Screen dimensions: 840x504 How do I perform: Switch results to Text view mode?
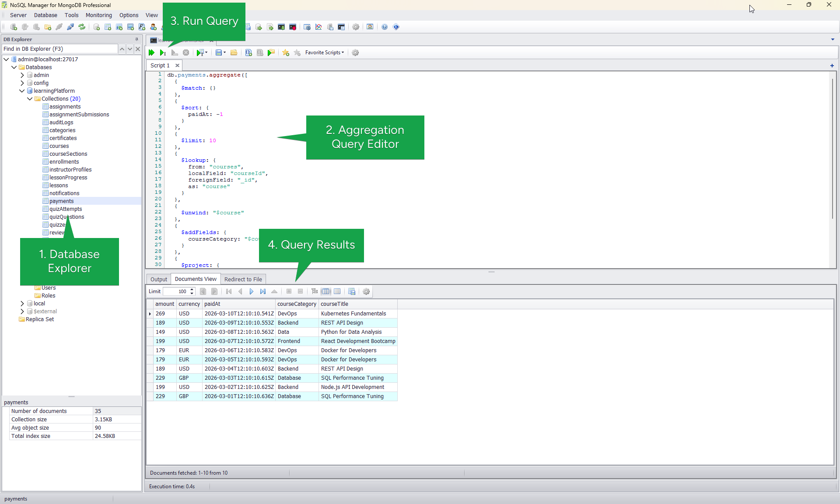(337, 291)
